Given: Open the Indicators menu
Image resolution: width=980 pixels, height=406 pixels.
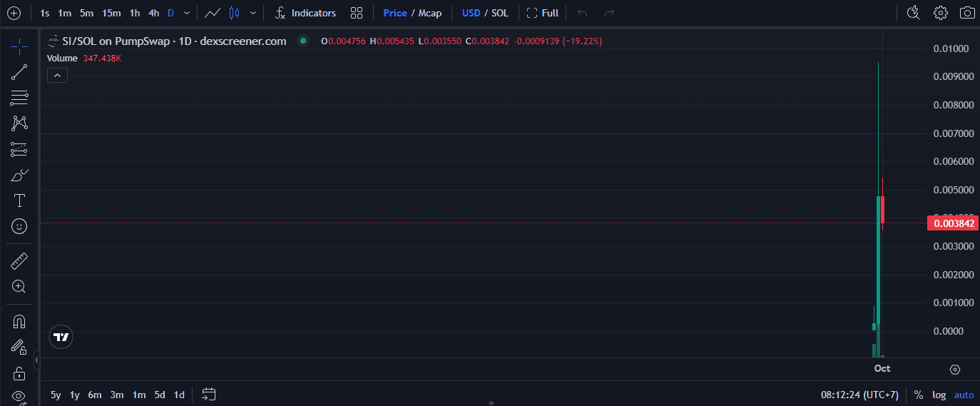Looking at the screenshot, I should click(305, 13).
